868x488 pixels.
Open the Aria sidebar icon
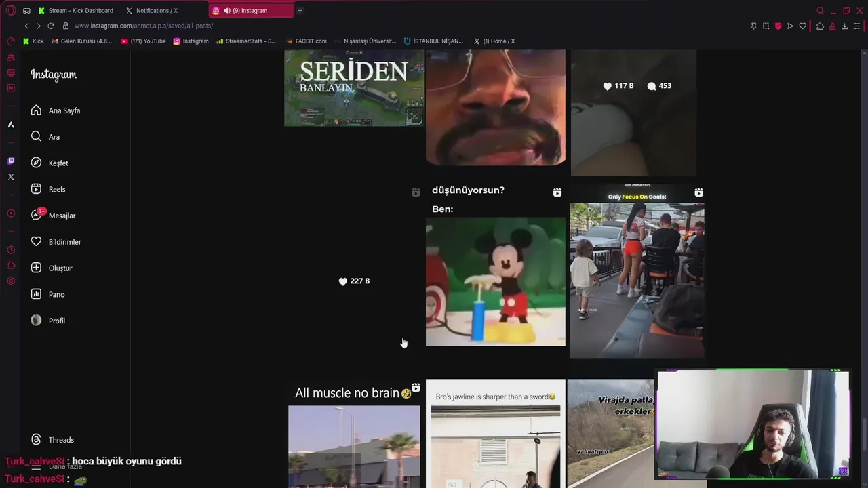coord(11,125)
